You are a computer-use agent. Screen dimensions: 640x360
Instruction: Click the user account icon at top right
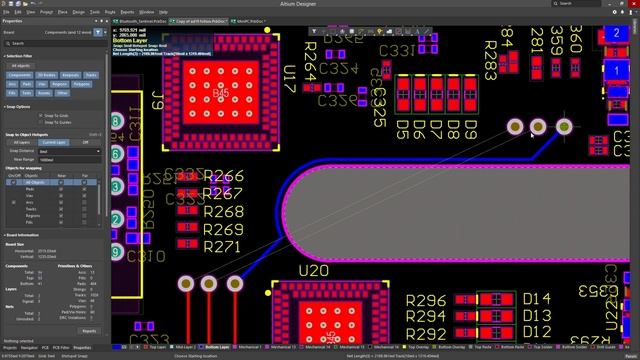pyautogui.click(x=632, y=12)
